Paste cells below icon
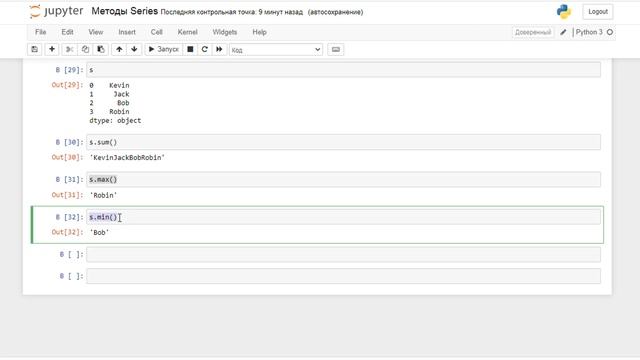Screen dimensions: 640x360 (x=100, y=49)
